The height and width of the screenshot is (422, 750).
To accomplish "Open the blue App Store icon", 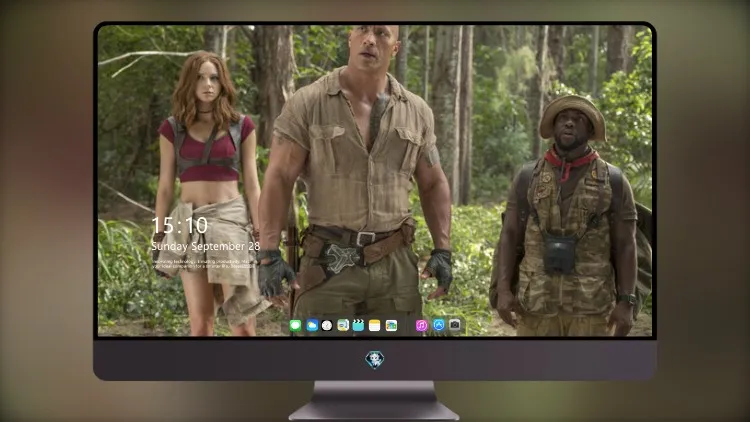I will pyautogui.click(x=439, y=325).
